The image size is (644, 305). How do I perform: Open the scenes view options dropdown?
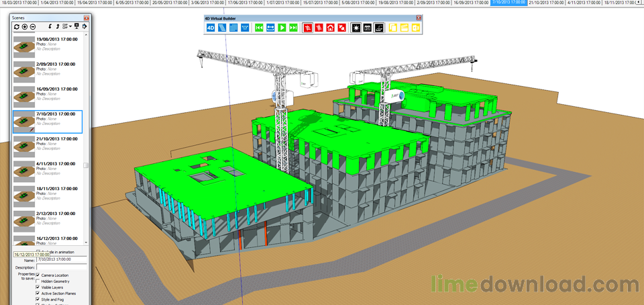click(x=66, y=27)
